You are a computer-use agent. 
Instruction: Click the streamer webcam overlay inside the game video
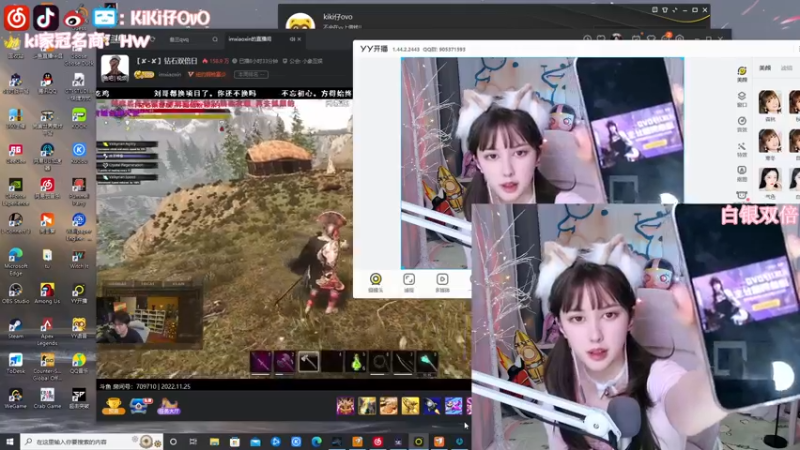pos(138,320)
